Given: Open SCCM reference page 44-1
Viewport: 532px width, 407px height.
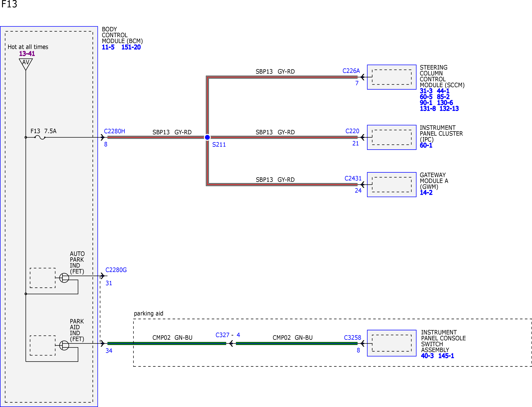Looking at the screenshot, I should tap(443, 91).
